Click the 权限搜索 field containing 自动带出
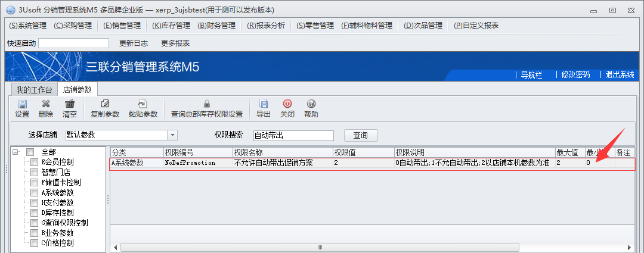Image resolution: width=644 pixels, height=253 pixels. (x=293, y=135)
